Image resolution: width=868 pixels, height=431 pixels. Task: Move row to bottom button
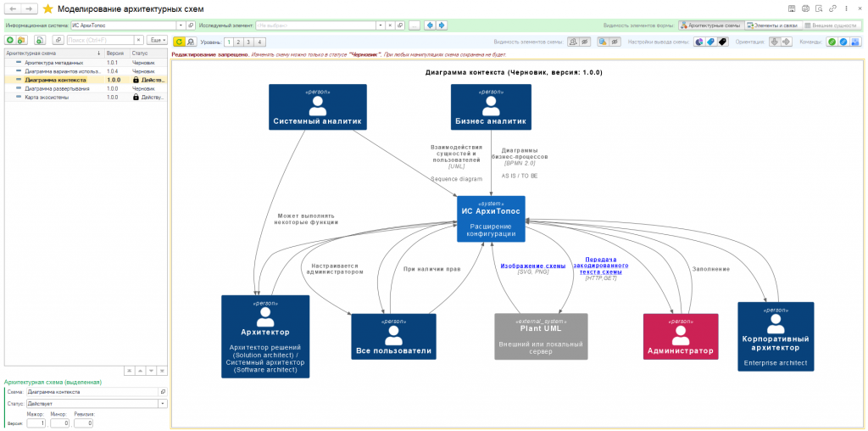162,370
